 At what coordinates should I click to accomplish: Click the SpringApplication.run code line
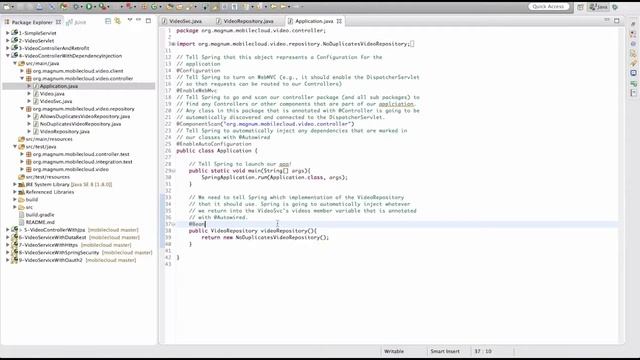click(x=274, y=178)
